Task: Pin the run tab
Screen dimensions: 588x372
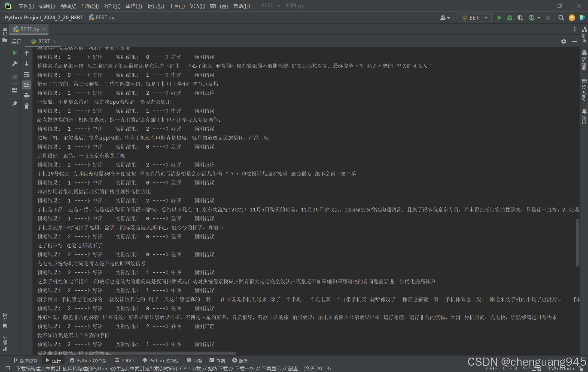Action: click(x=15, y=103)
